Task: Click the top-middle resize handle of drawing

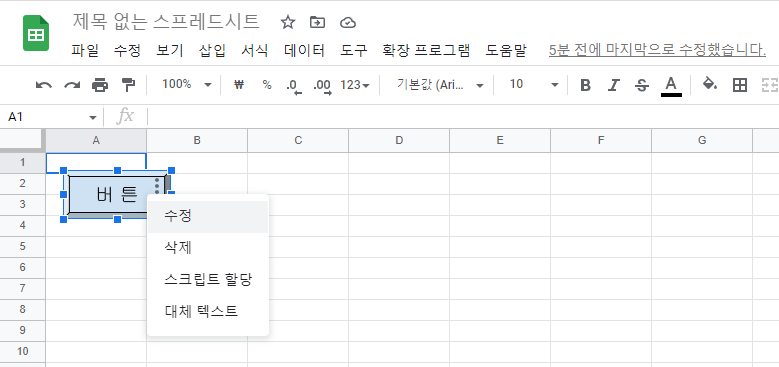Action: click(x=117, y=171)
